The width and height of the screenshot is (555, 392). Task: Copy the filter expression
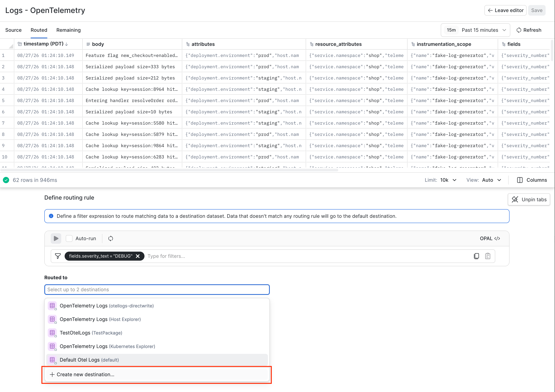[x=476, y=256]
